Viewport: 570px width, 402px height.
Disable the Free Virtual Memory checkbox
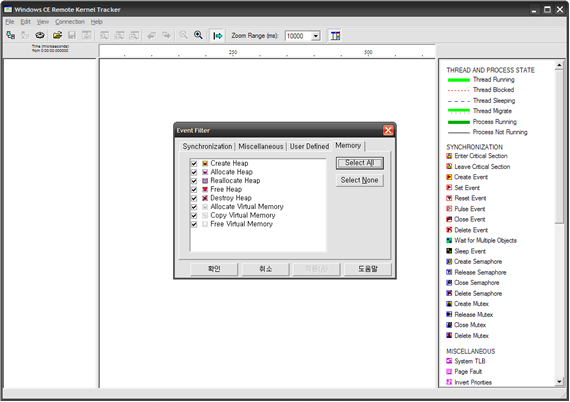pos(194,224)
